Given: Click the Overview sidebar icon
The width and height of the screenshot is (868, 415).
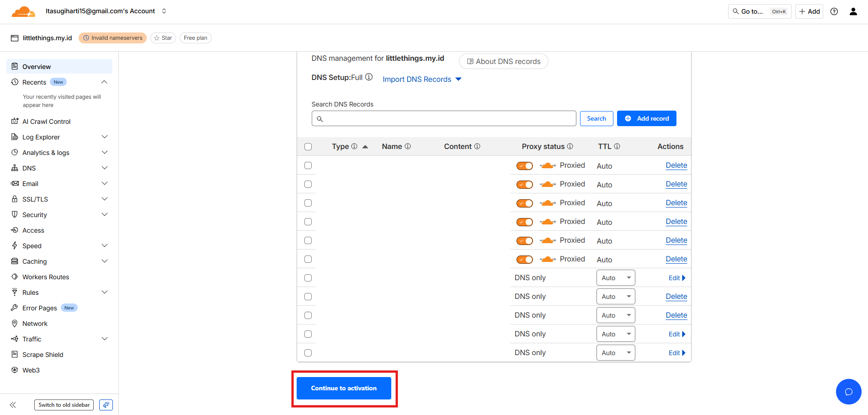Looking at the screenshot, I should point(15,66).
